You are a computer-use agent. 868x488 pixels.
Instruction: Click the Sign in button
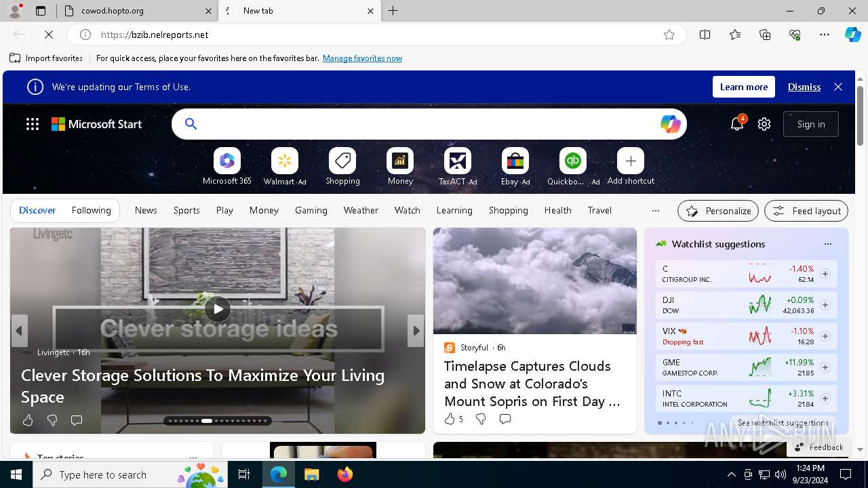[x=811, y=124]
